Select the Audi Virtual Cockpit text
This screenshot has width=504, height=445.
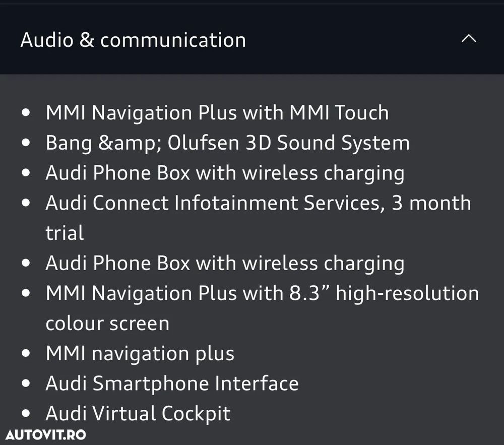tap(138, 414)
